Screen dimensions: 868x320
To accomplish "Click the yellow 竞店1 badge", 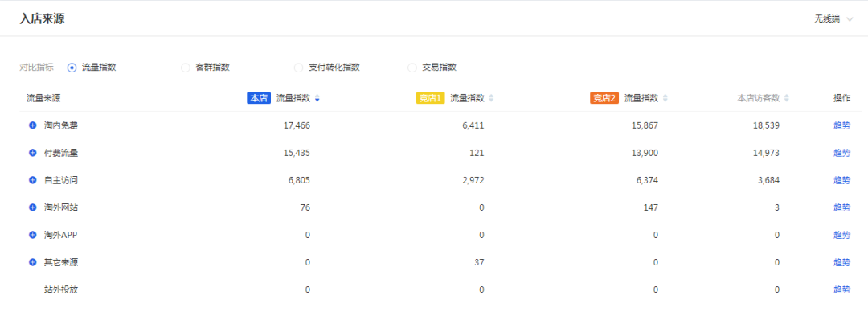I will pyautogui.click(x=430, y=98).
